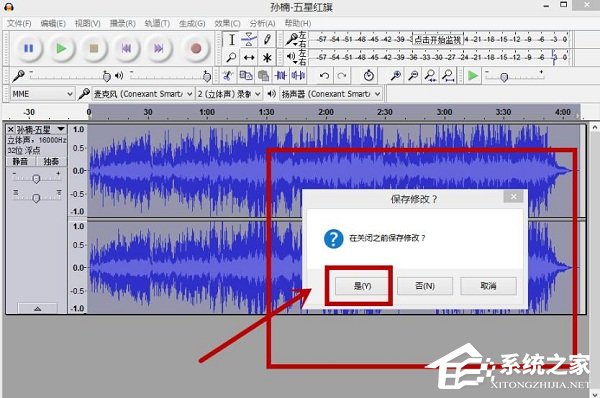The image size is (600, 398).
Task: Click 取消 to cancel the dialog
Action: pos(488,286)
